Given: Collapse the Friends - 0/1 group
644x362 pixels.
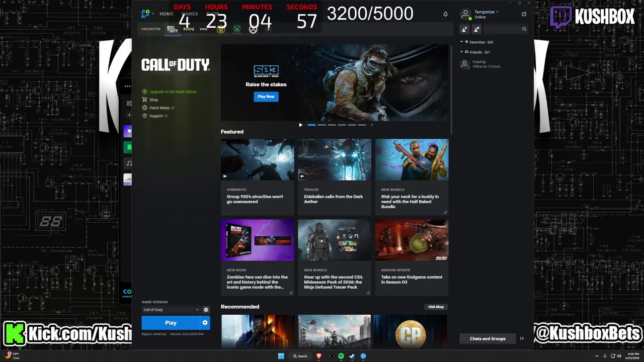Looking at the screenshot, I should (461, 52).
